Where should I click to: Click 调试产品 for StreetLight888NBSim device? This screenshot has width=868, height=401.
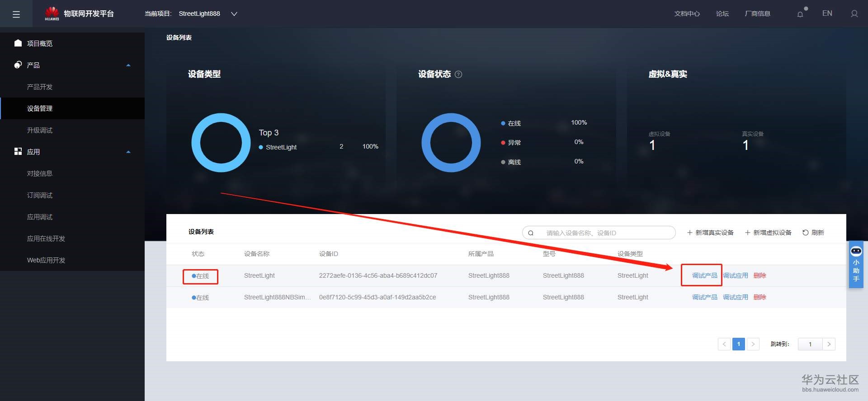(705, 297)
